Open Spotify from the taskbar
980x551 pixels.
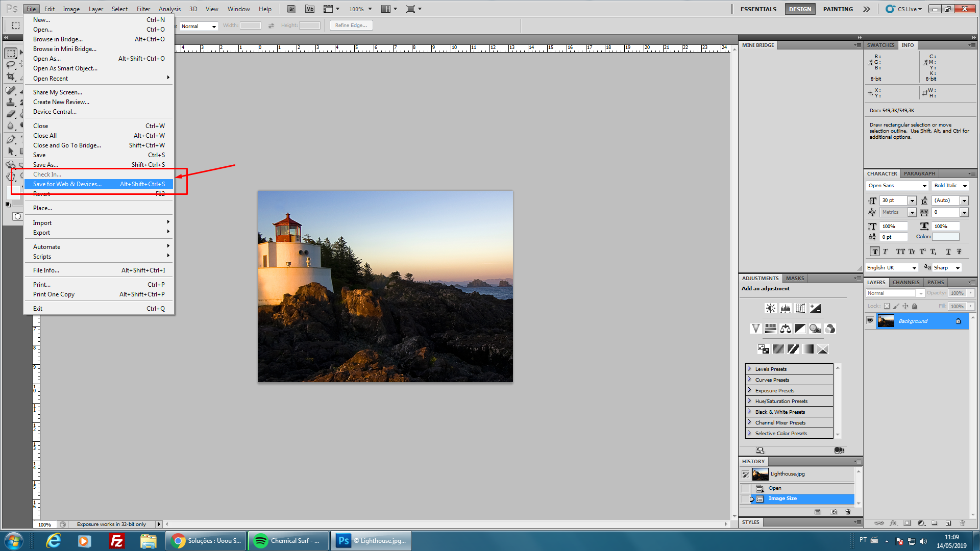[287, 541]
